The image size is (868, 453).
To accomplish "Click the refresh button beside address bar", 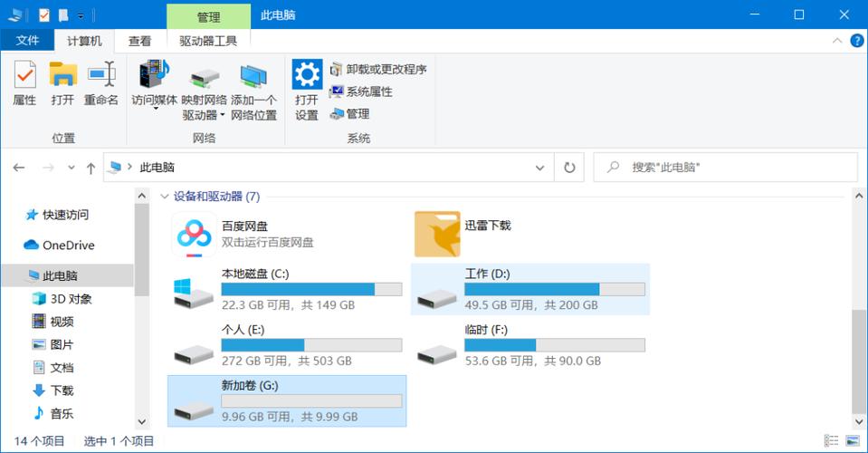I will point(569,168).
